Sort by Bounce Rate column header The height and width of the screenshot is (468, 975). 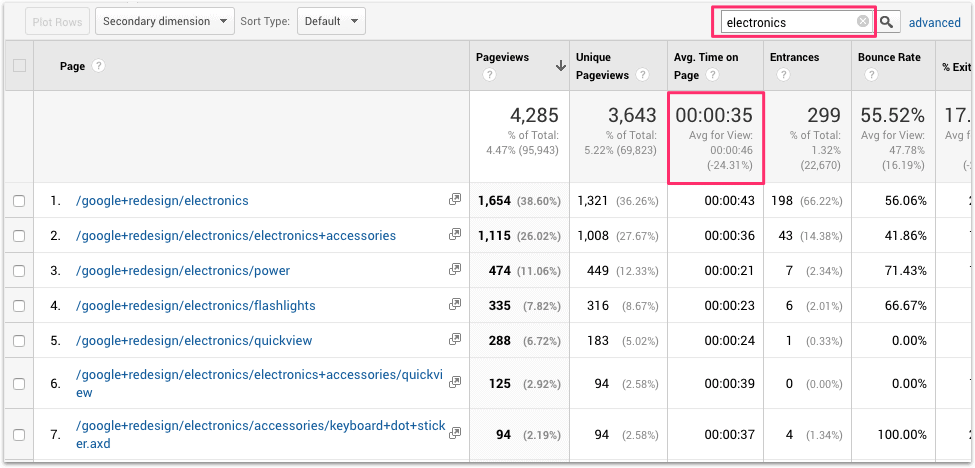[889, 58]
